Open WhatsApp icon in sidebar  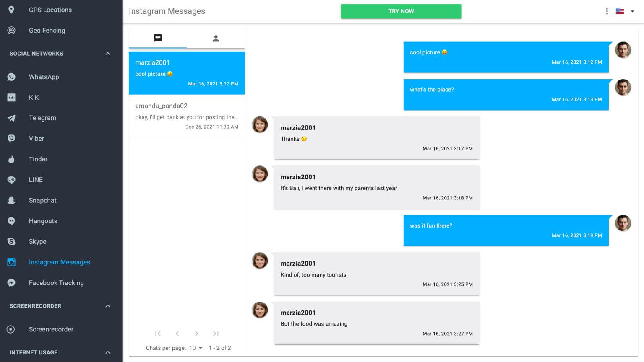11,77
